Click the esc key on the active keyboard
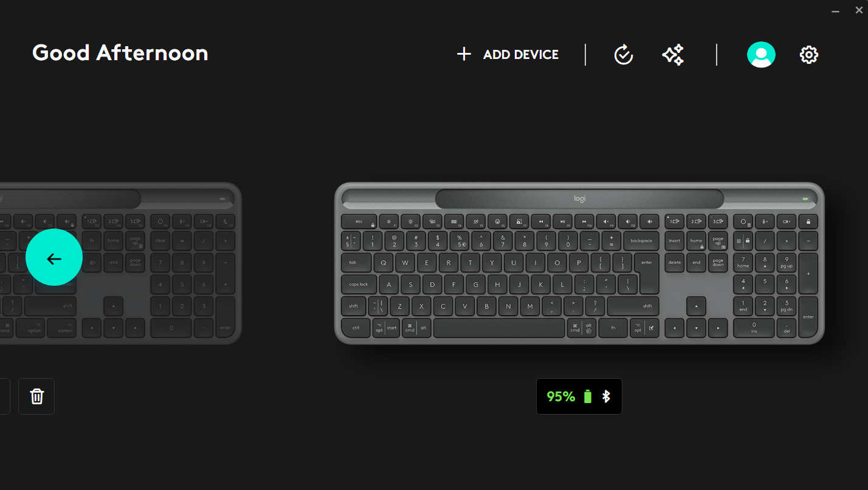This screenshot has height=490, width=868. [359, 222]
